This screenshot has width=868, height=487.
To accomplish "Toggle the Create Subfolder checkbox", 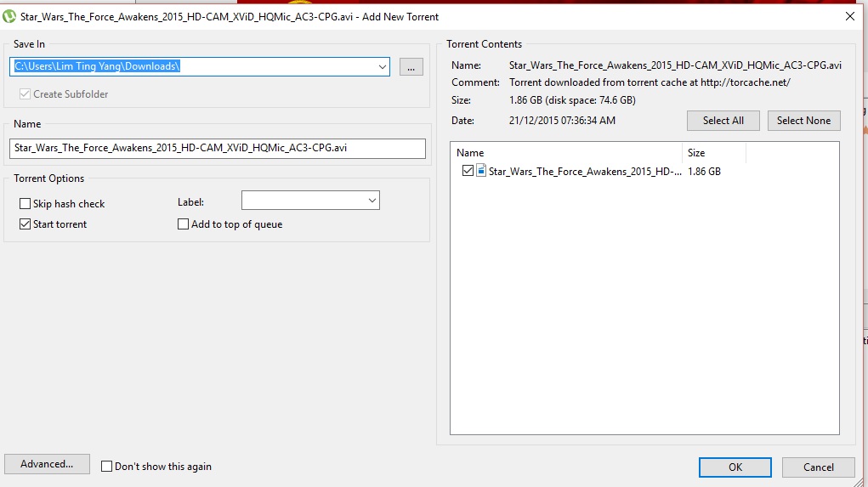I will pos(25,94).
